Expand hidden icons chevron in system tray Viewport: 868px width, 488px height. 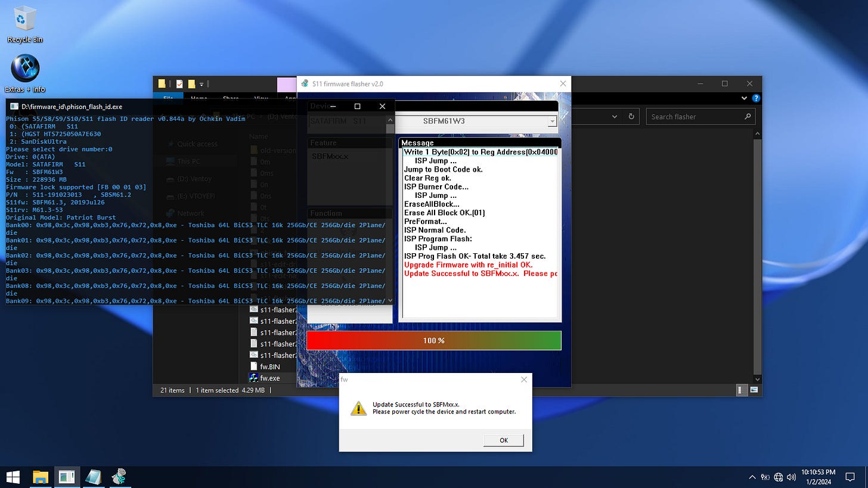point(752,477)
